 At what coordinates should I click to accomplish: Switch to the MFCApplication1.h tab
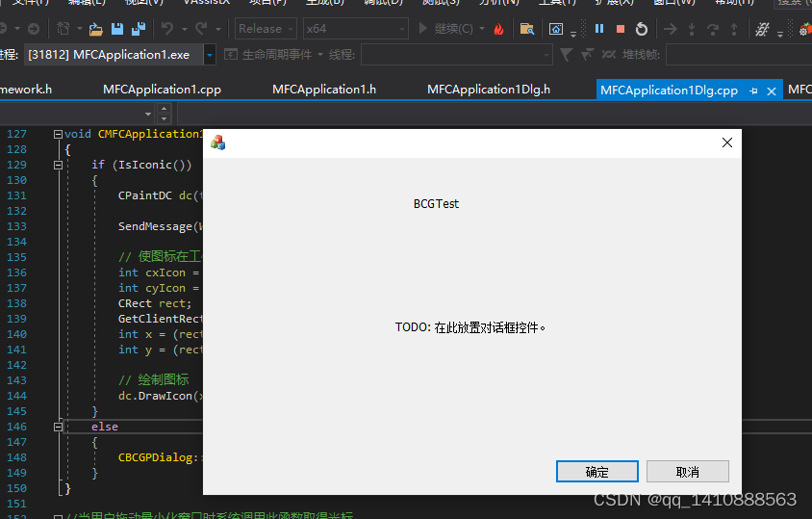coord(324,90)
